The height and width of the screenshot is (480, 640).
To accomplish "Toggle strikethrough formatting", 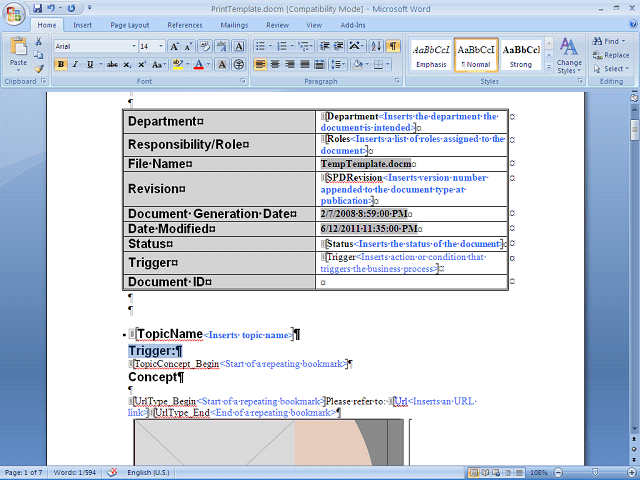I will 112,64.
